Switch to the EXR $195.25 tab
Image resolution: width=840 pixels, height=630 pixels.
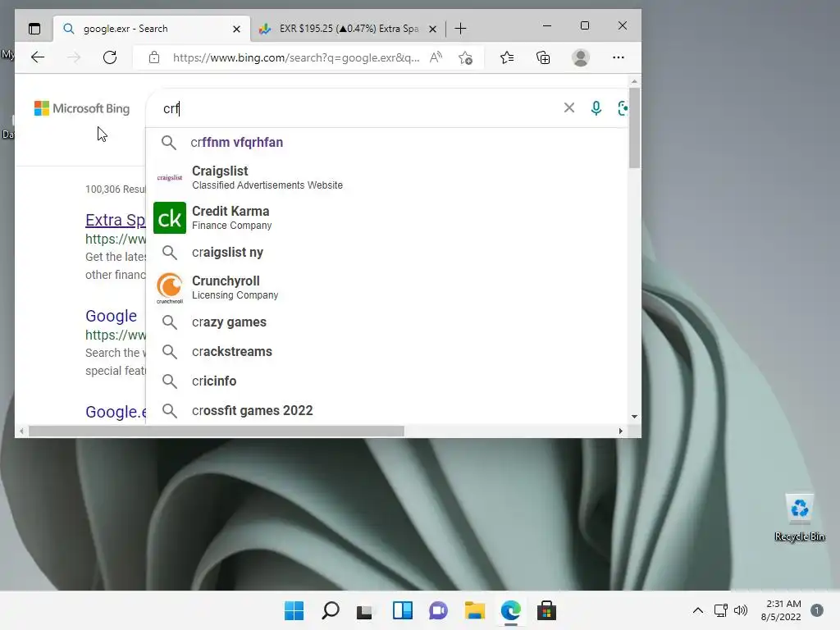(349, 29)
